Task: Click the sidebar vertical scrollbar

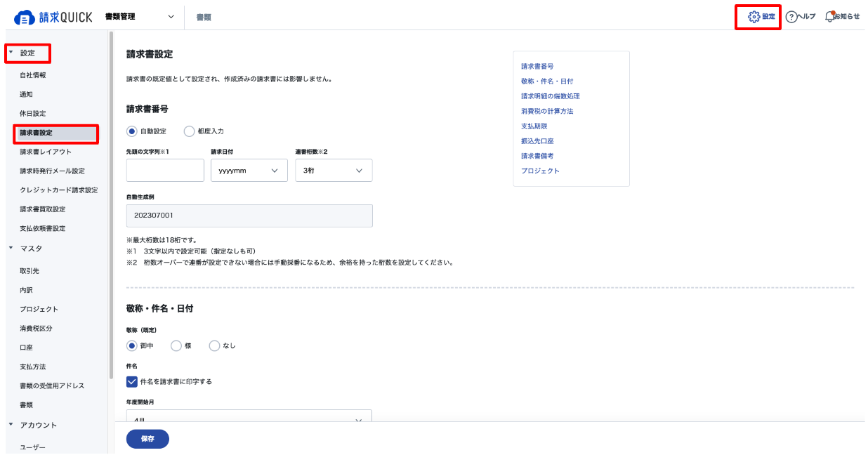Action: pos(110,204)
